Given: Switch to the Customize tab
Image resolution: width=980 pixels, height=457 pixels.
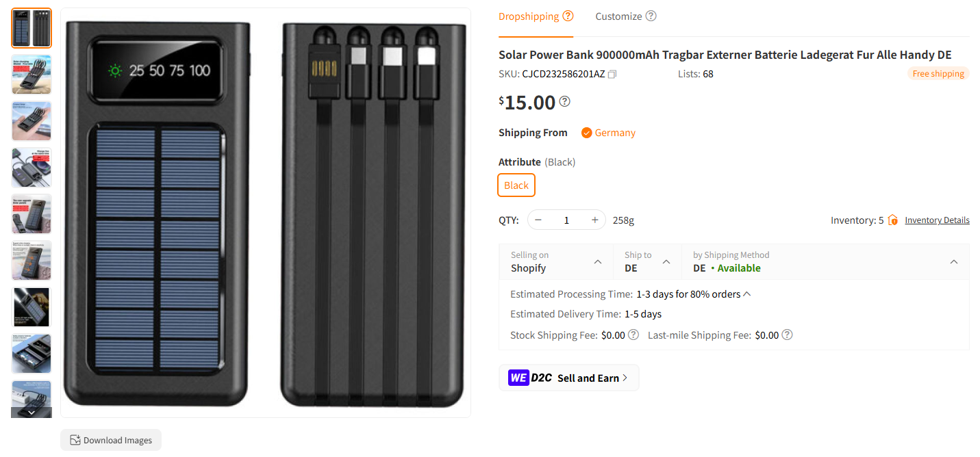Looking at the screenshot, I should pos(618,16).
